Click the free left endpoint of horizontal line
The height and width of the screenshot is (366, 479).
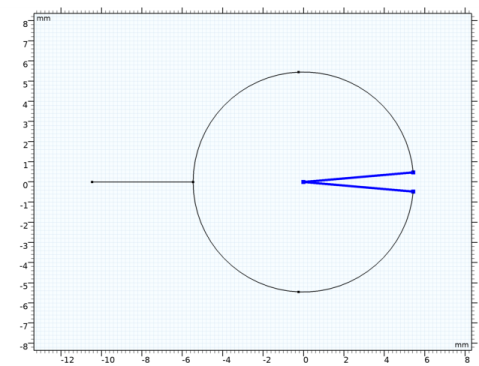pos(92,182)
